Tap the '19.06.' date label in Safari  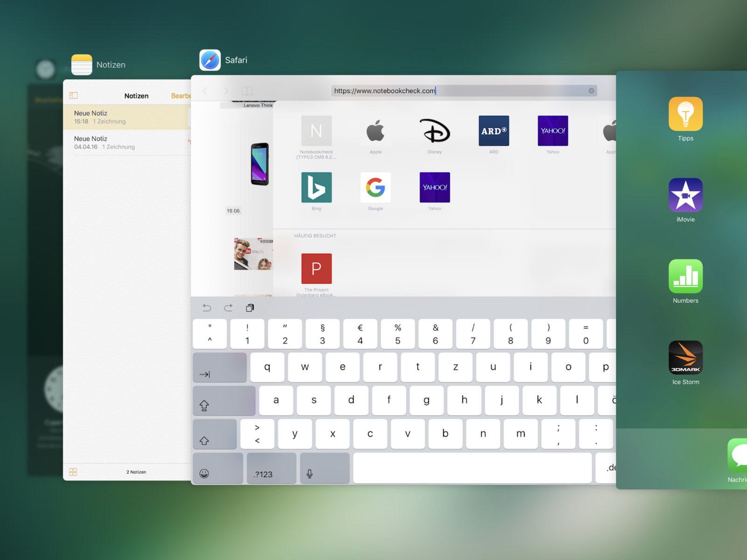point(233,211)
